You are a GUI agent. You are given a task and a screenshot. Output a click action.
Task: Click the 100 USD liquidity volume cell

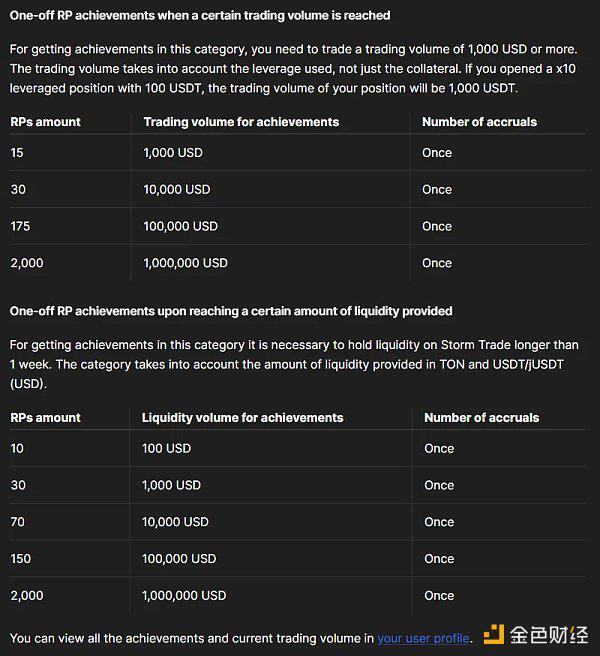(x=166, y=448)
